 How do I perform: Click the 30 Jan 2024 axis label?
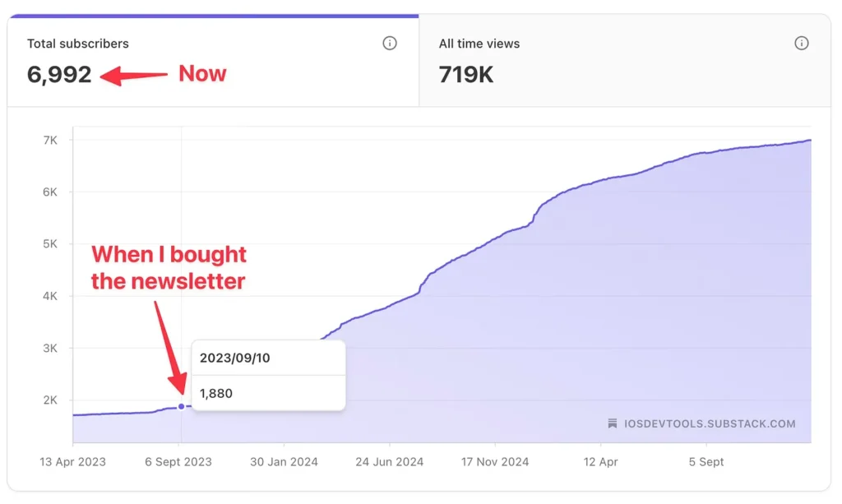pos(284,461)
